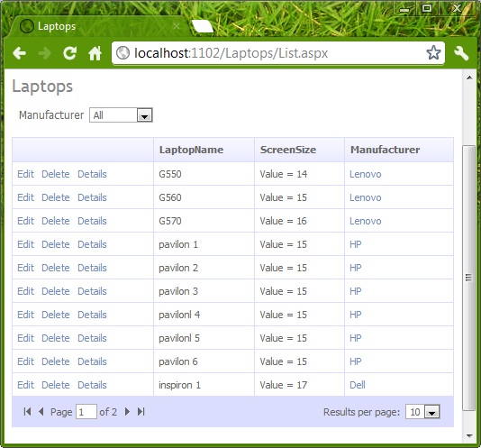
Task: Jump to first page in the pager
Action: click(27, 412)
